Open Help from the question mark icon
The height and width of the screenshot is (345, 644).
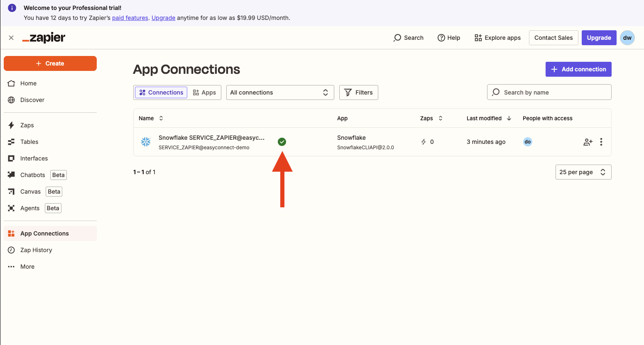tap(441, 38)
